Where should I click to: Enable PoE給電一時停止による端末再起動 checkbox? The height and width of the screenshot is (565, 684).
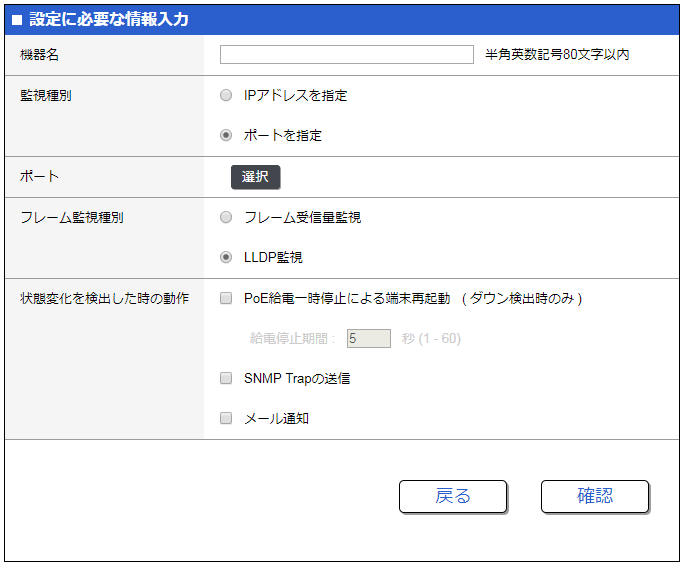226,298
